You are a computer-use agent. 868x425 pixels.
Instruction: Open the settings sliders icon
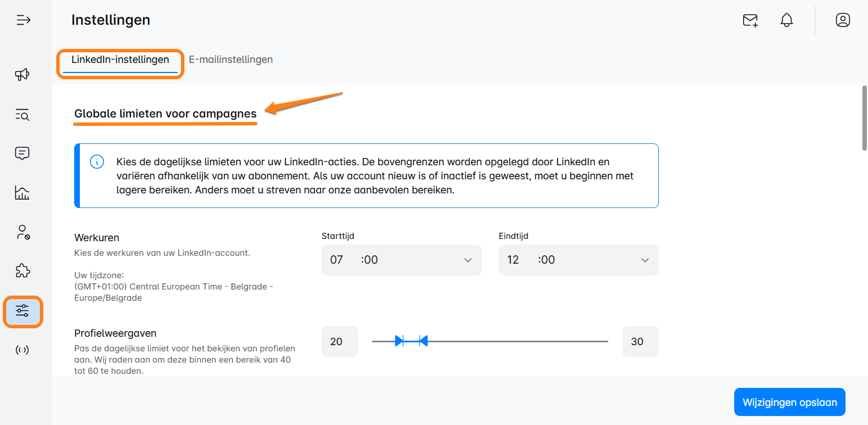click(22, 311)
